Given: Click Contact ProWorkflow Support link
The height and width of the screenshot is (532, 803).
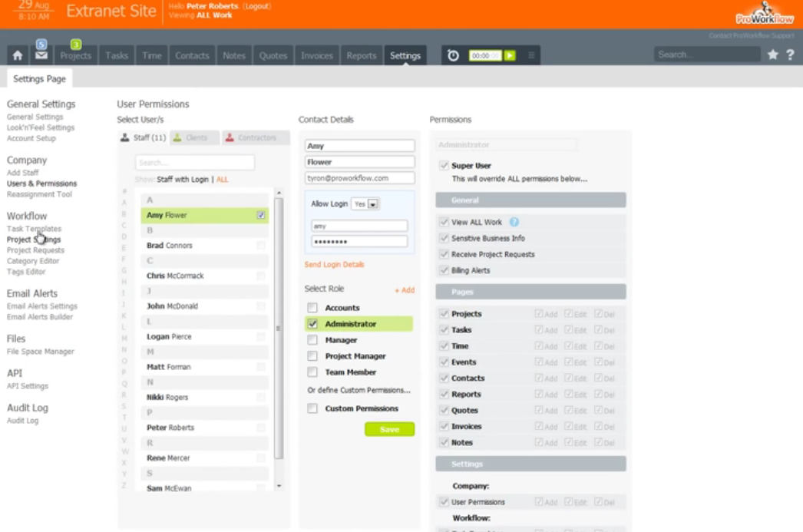Looking at the screenshot, I should (x=752, y=36).
